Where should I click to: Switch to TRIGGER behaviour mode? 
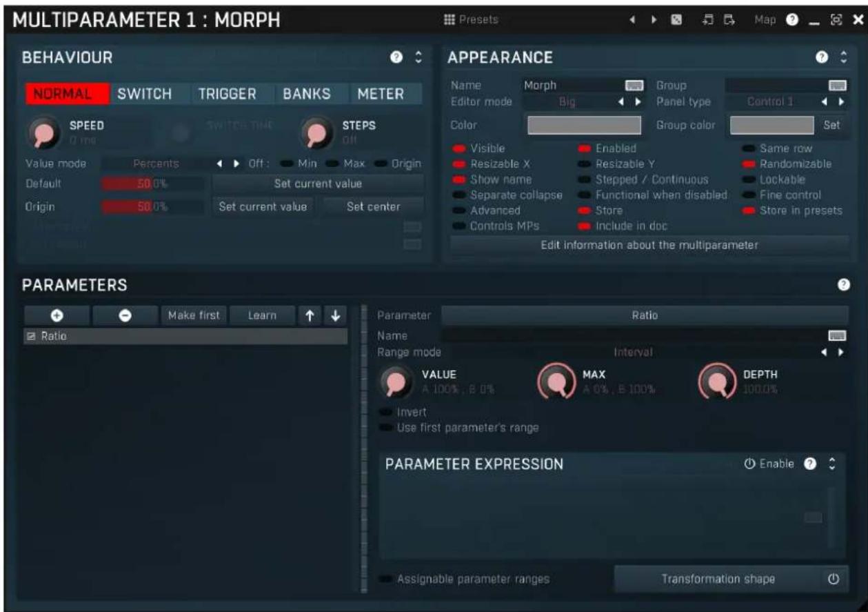tap(228, 94)
